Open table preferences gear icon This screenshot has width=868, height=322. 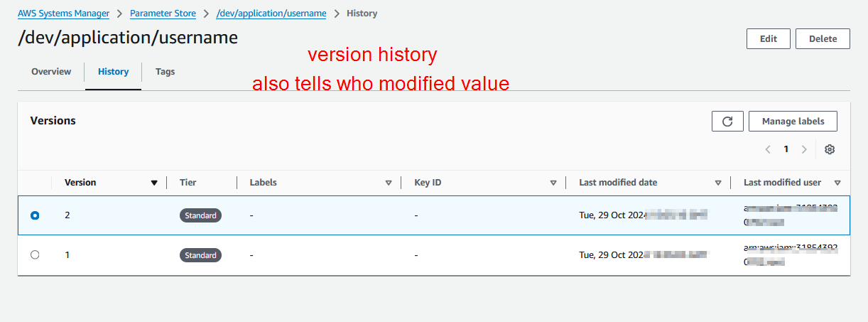pos(830,149)
